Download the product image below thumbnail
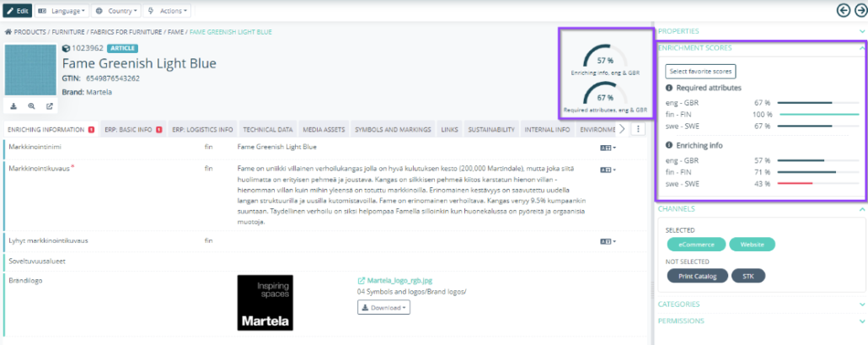The width and height of the screenshot is (868, 345). (x=13, y=105)
